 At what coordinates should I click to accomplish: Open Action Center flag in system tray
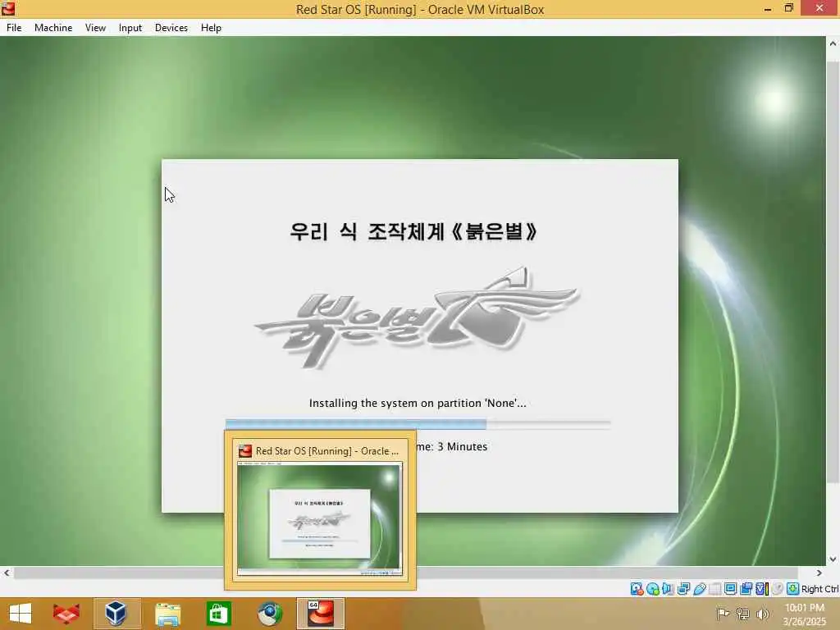click(723, 614)
